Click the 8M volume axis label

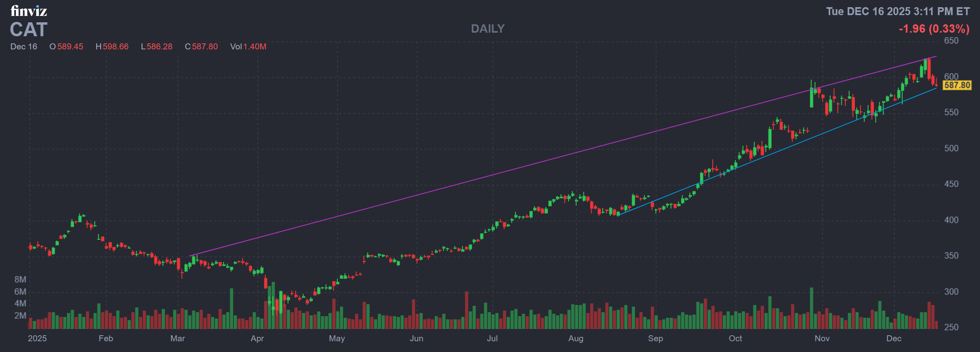click(20, 280)
